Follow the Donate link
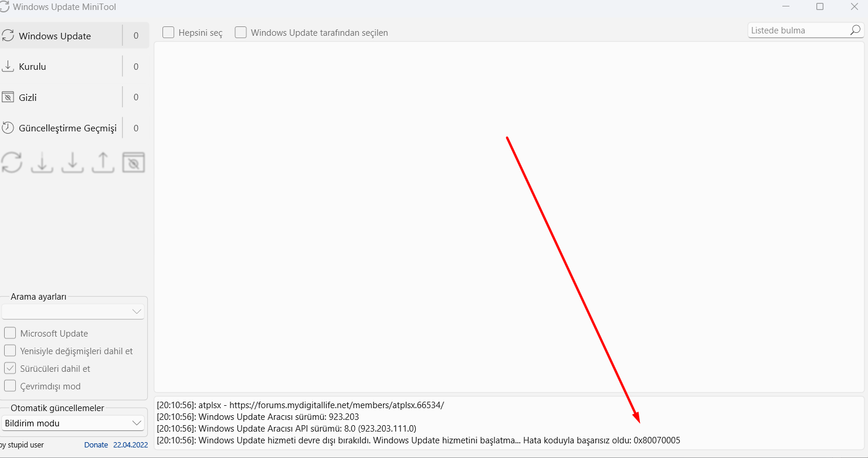The image size is (868, 458). pos(96,445)
